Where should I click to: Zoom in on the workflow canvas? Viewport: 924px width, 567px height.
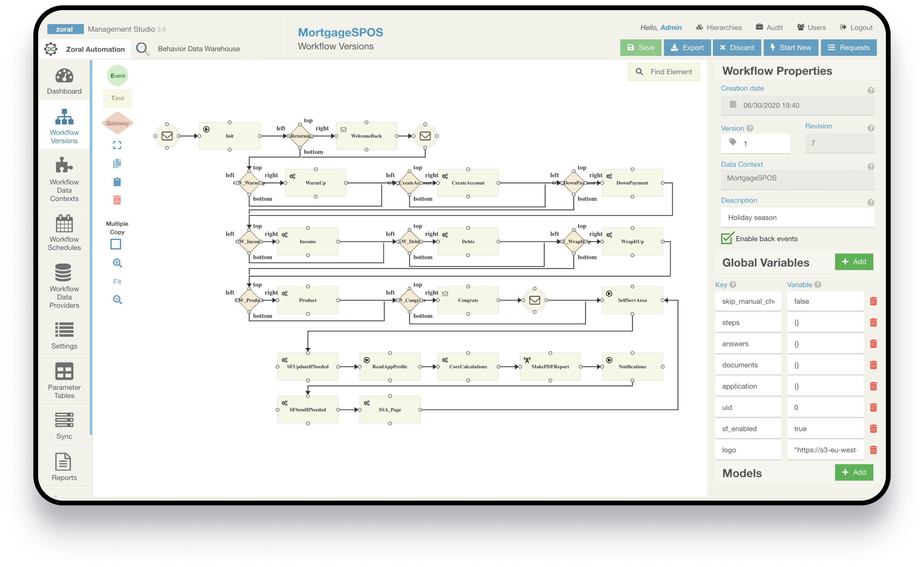click(x=117, y=263)
